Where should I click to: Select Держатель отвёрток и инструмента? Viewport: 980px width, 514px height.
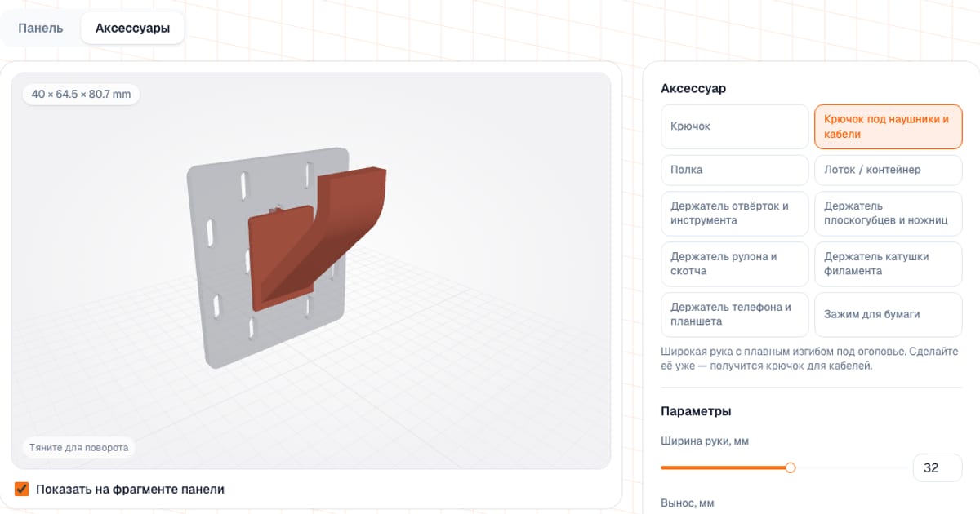point(734,213)
